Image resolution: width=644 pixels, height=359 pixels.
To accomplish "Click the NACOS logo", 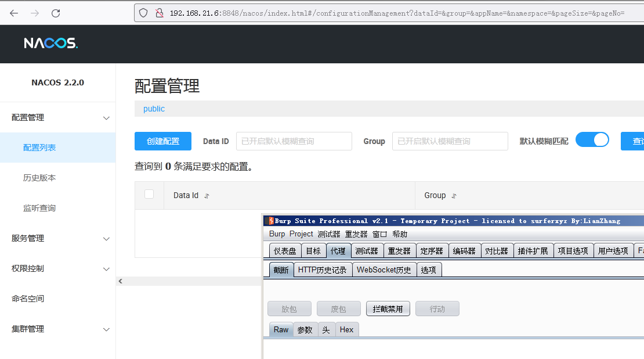I will 51,43.
